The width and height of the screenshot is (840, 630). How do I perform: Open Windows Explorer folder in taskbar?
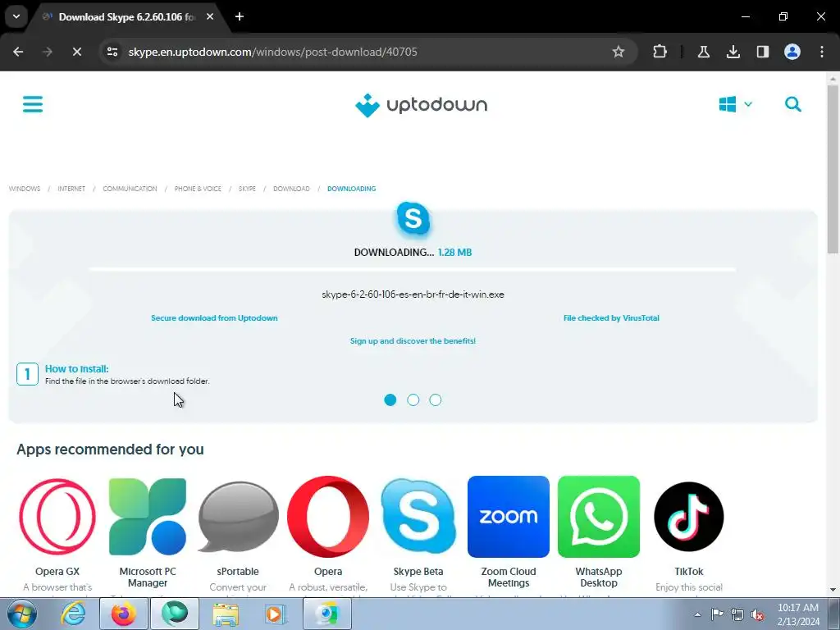click(226, 614)
